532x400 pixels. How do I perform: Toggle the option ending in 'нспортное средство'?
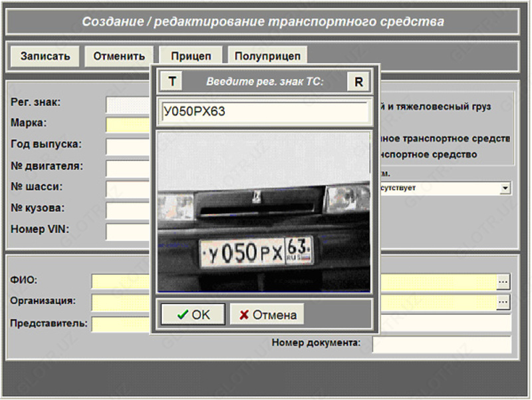coord(429,154)
